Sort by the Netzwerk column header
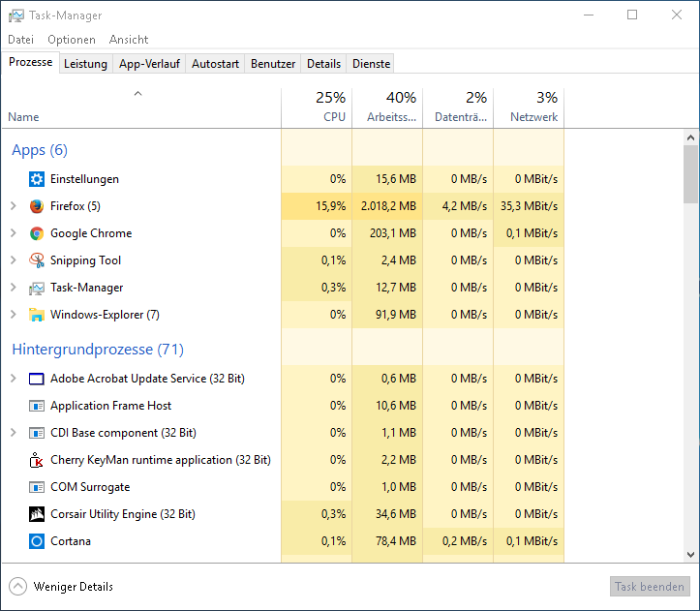Image resolution: width=700 pixels, height=611 pixels. (529, 108)
